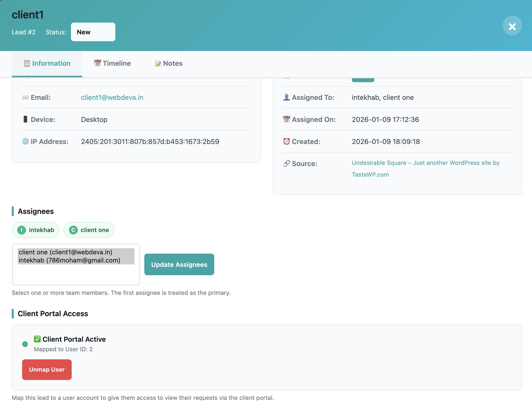Image resolution: width=532 pixels, height=417 pixels.
Task: Click the globe icon beside IP Address
Action: click(x=25, y=142)
